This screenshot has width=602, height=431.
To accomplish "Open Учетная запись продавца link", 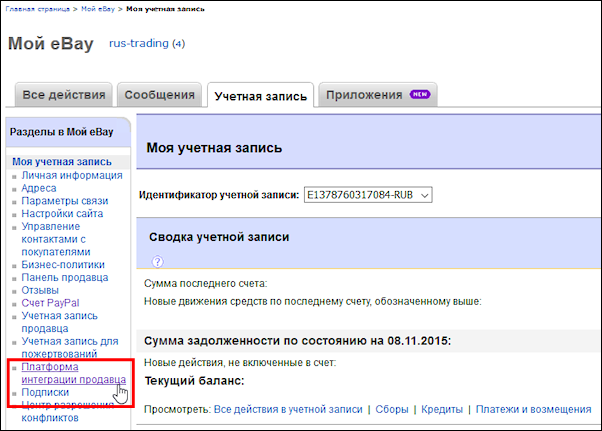I will [x=60, y=322].
